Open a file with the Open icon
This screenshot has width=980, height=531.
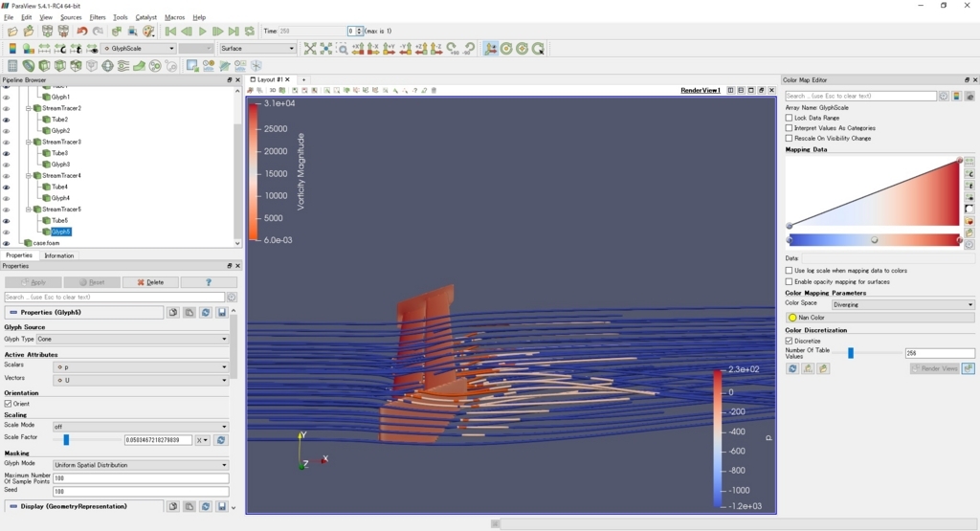click(11, 32)
